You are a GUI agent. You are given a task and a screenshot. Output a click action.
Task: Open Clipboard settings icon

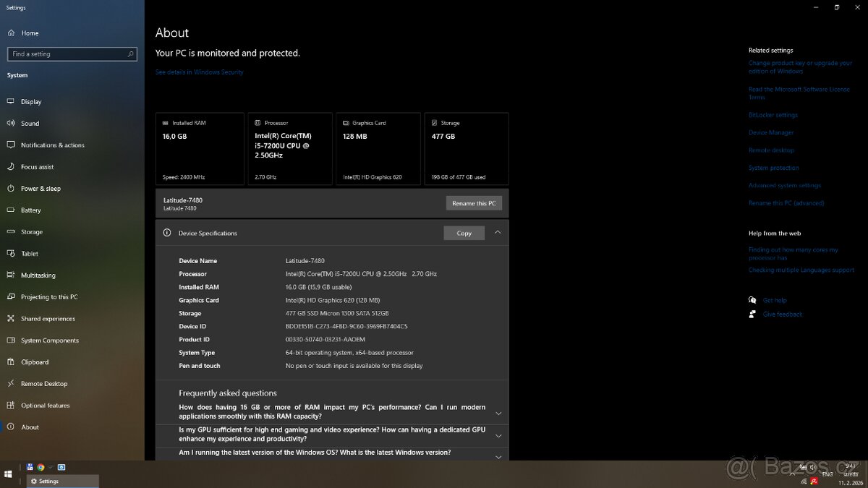pyautogui.click(x=11, y=361)
